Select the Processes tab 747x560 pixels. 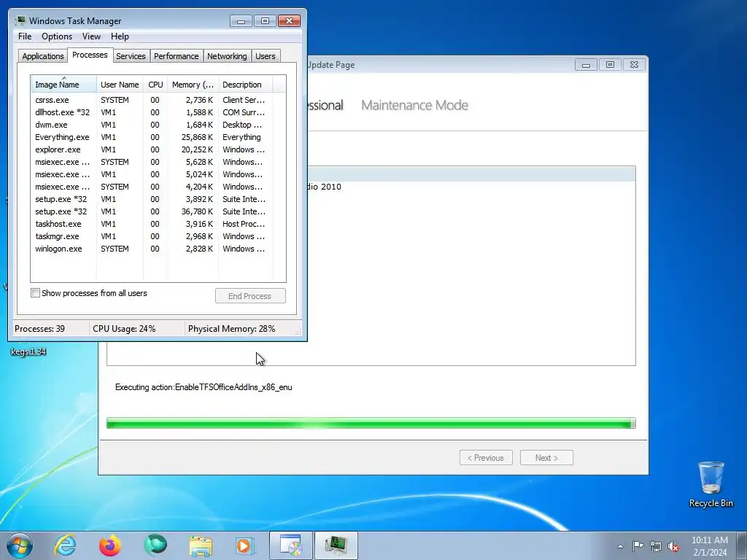[90, 55]
